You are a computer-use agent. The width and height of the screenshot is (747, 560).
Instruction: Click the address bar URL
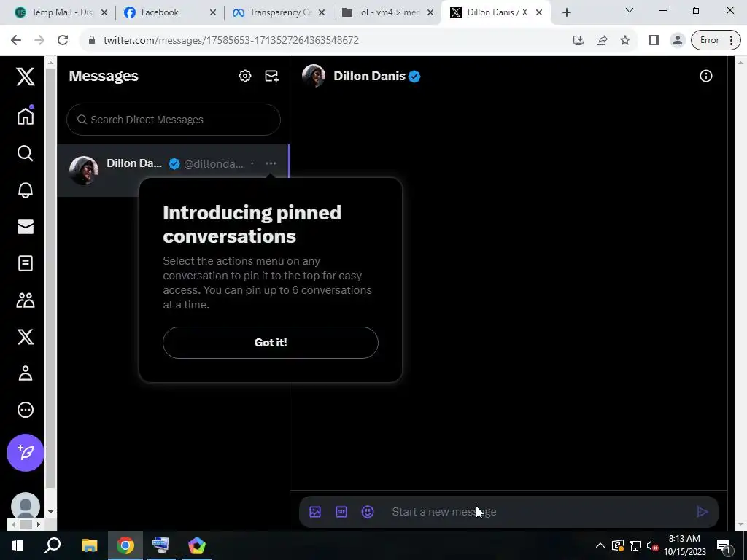pyautogui.click(x=231, y=41)
